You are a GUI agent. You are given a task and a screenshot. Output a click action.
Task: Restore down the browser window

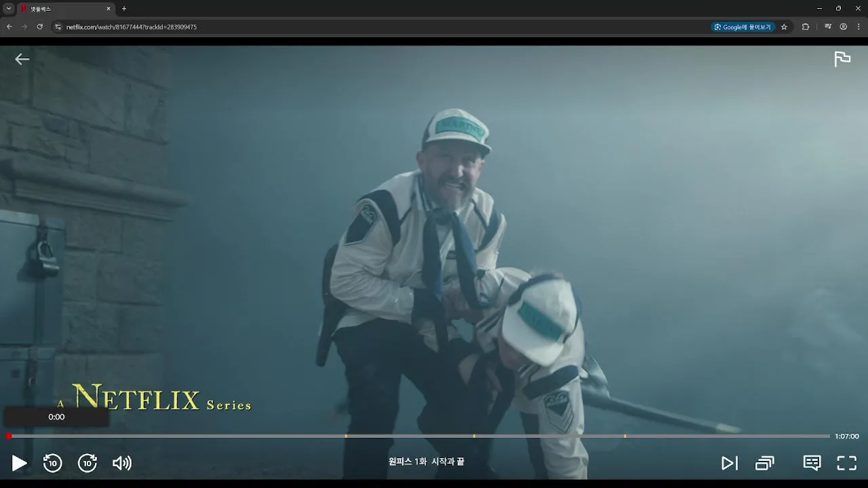838,9
